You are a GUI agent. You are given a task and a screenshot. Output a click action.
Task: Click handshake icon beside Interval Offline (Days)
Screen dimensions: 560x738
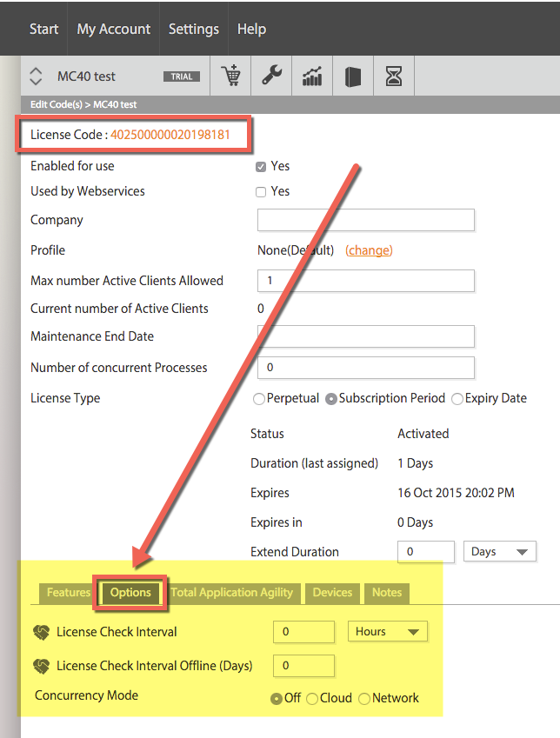[42, 666]
